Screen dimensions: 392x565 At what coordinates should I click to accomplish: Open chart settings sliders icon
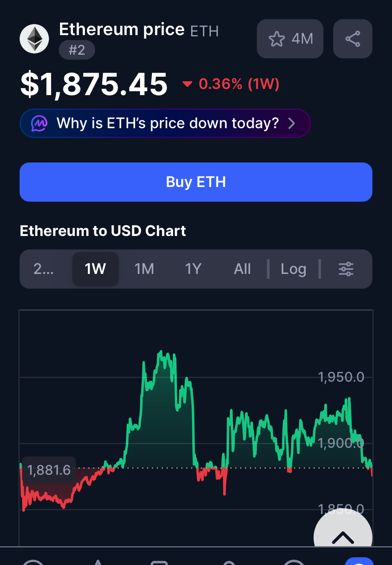(x=346, y=269)
